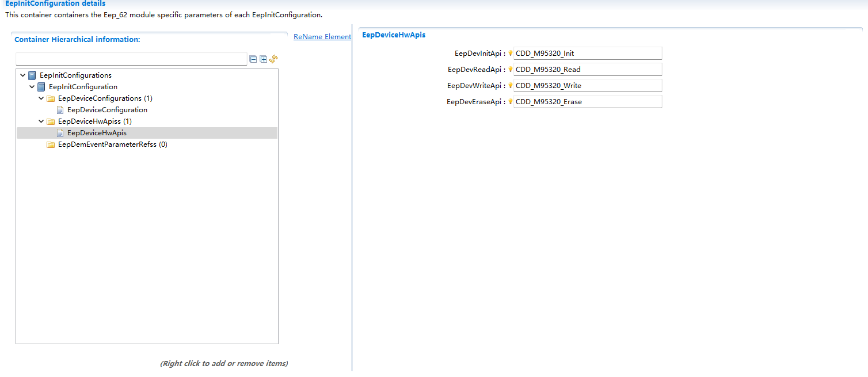
Task: Collapse the EepDeviceConfigurations (1) folder
Action: point(41,98)
